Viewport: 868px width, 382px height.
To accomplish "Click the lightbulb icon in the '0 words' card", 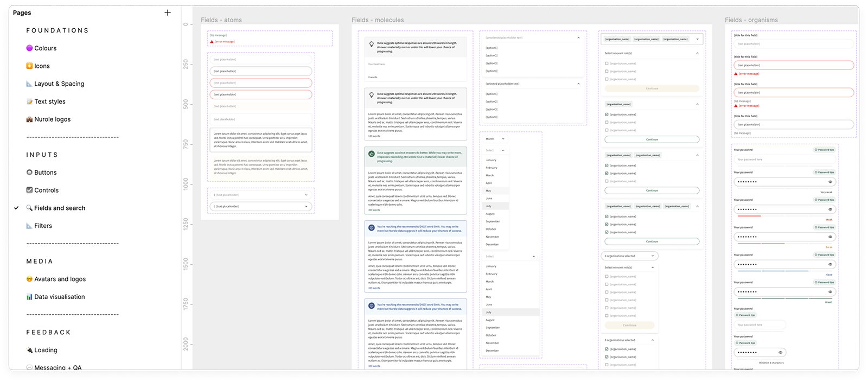I will 372,44.
